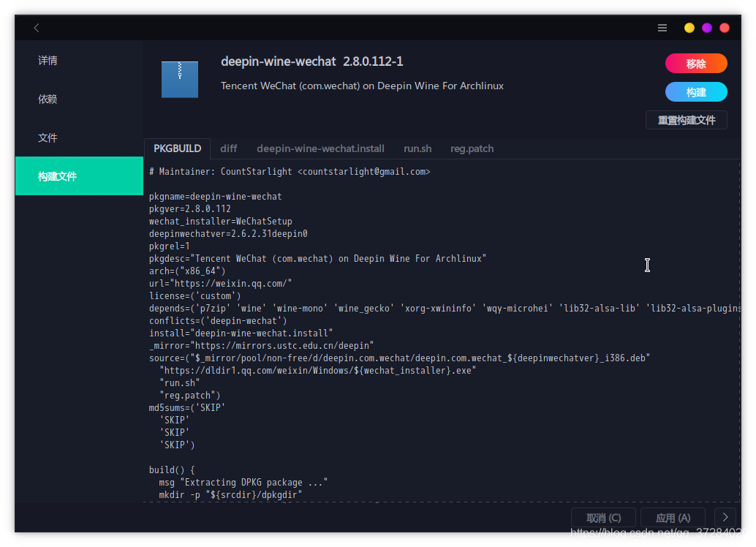Click the arch=("x86_64") line
The height and width of the screenshot is (547, 756).
[x=187, y=271]
